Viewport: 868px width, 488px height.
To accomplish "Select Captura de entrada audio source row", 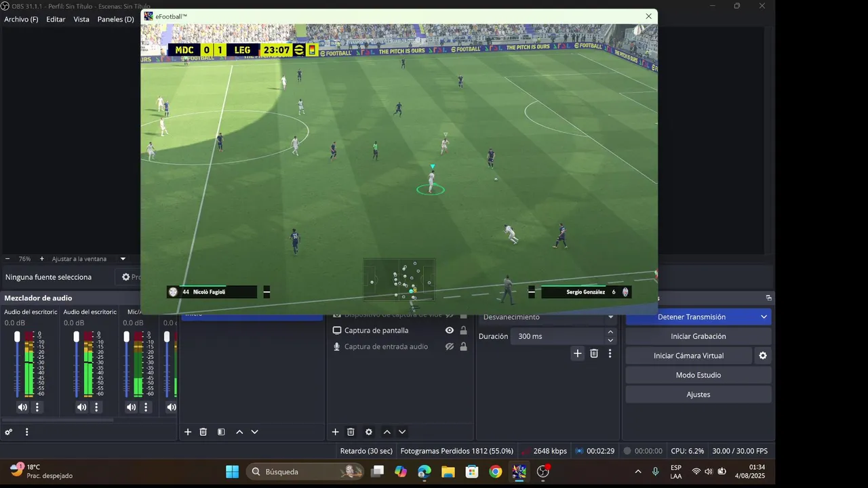I will [399, 346].
